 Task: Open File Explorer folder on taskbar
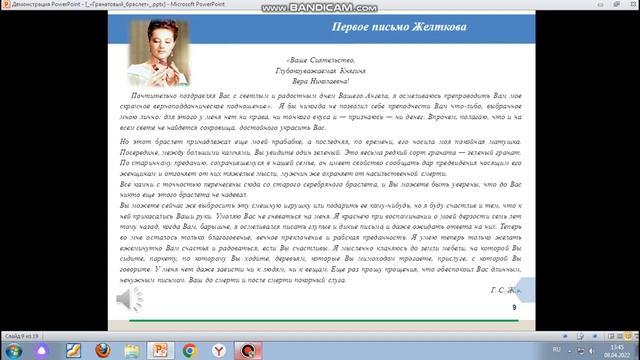[x=131, y=351]
